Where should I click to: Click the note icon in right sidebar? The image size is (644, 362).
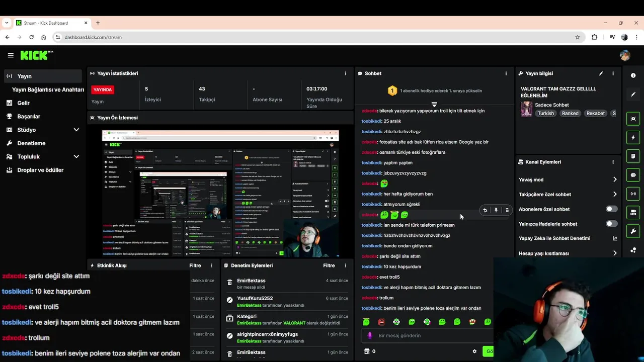(x=633, y=156)
